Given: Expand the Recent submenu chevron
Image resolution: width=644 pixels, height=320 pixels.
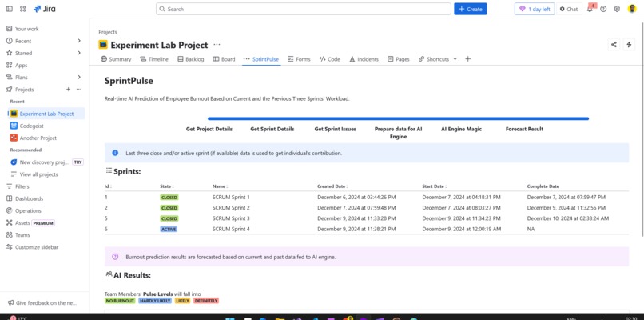Looking at the screenshot, I should [79, 41].
